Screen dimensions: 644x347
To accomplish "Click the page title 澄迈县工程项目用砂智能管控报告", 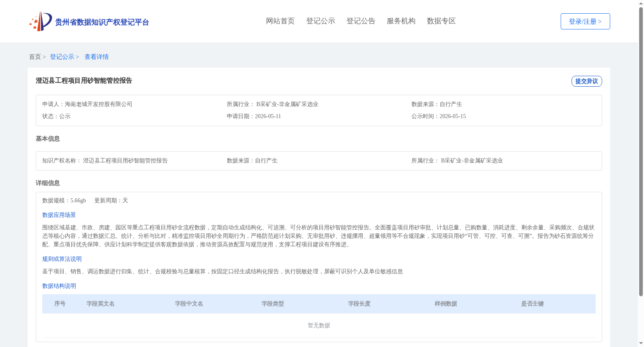I will click(84, 81).
